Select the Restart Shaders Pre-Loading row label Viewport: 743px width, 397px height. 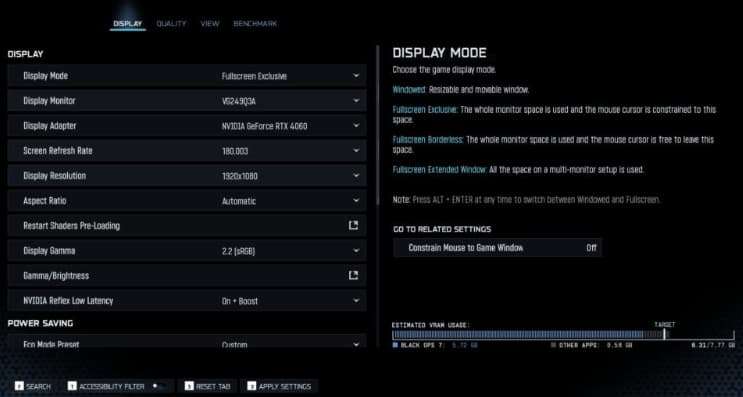72,226
